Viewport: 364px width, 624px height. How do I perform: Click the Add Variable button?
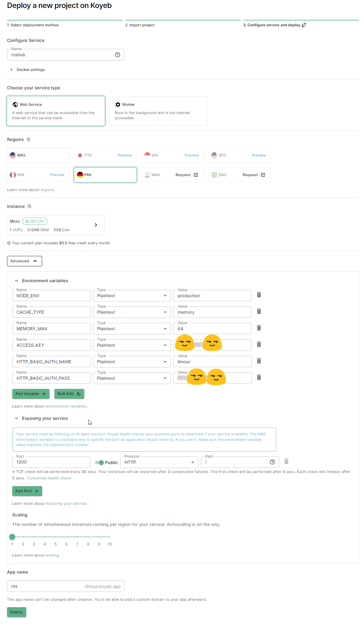31,394
